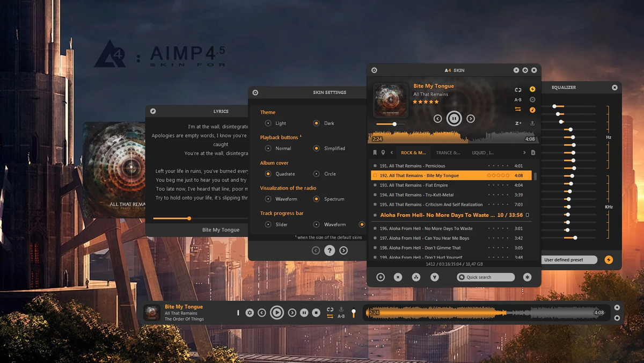Viewport: 644px width, 363px height.
Task: Toggle equalizer on with orange lightning button
Action: 609,260
